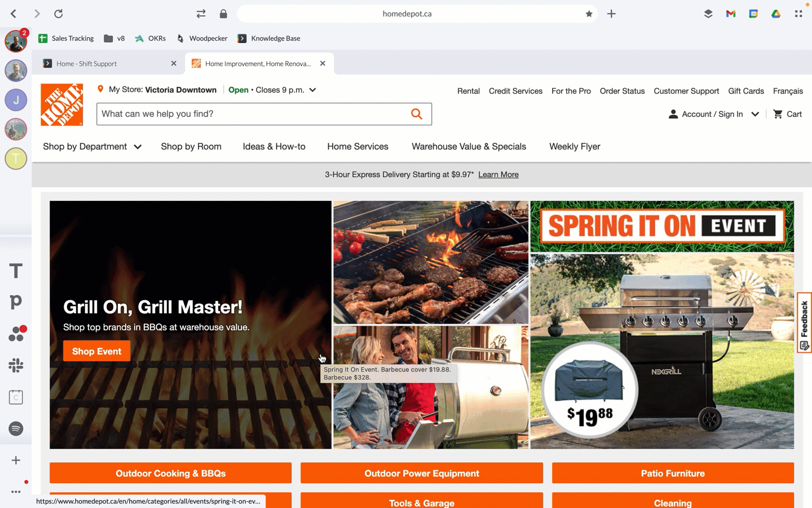Open Outdoor Power Equipment category

(422, 473)
